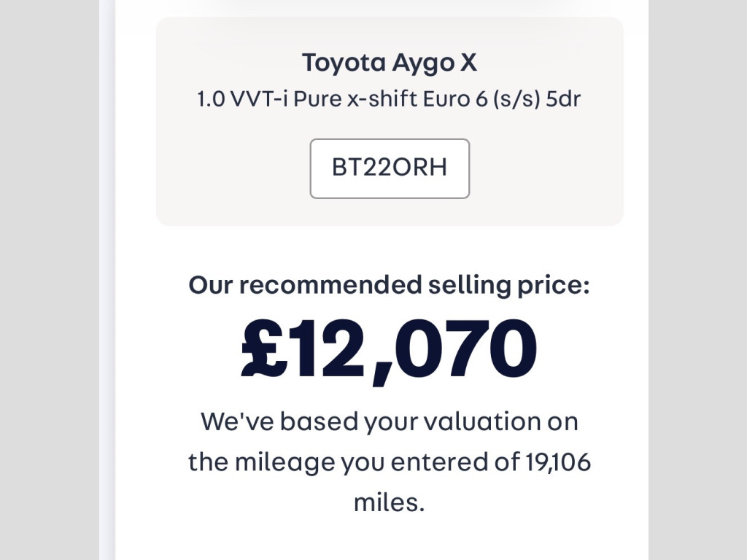
Task: Click the grey margin right of the panel
Action: (697, 292)
